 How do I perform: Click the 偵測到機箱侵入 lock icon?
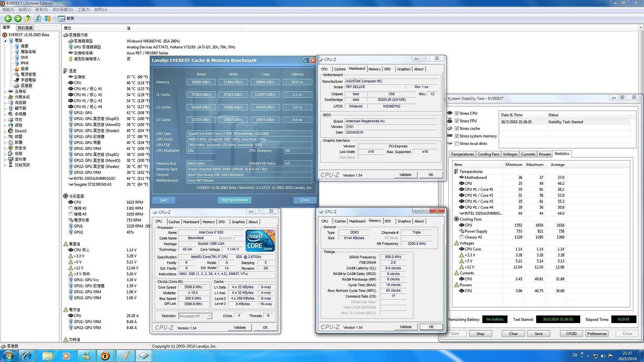tap(70, 59)
